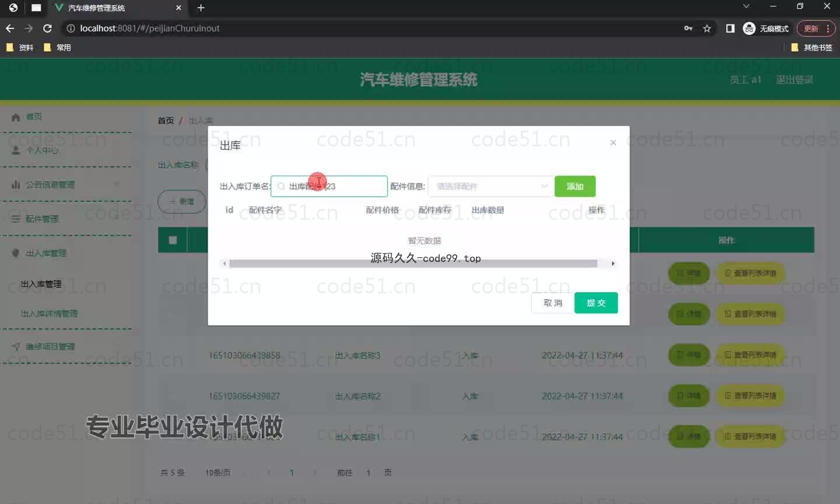The height and width of the screenshot is (504, 840).
Task: Click the green 添加 button
Action: [x=575, y=186]
